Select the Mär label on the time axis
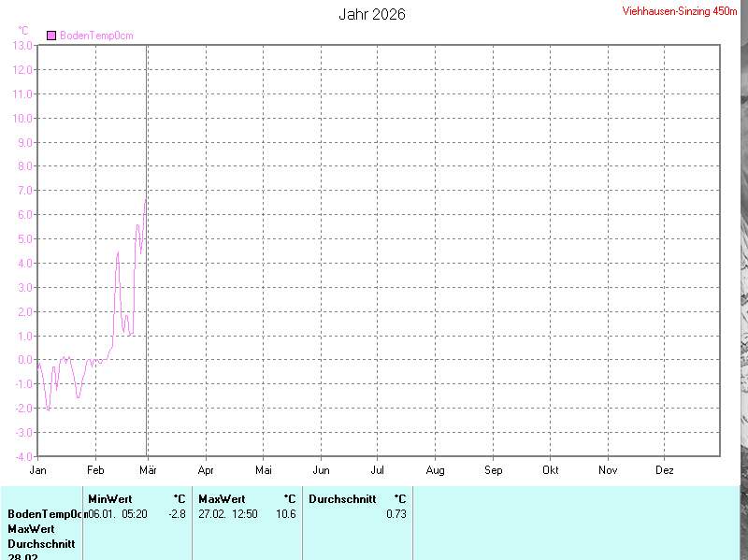 click(149, 469)
